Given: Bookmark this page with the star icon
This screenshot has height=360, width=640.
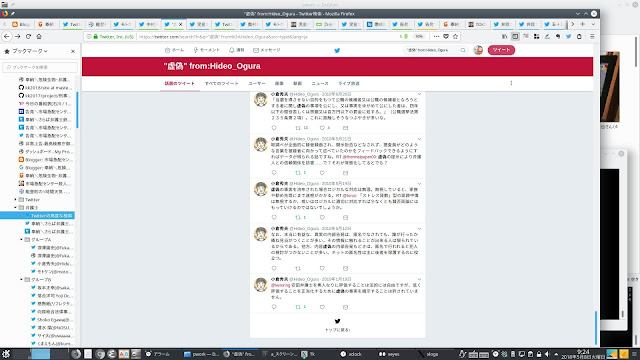Looking at the screenshot, I should [455, 36].
